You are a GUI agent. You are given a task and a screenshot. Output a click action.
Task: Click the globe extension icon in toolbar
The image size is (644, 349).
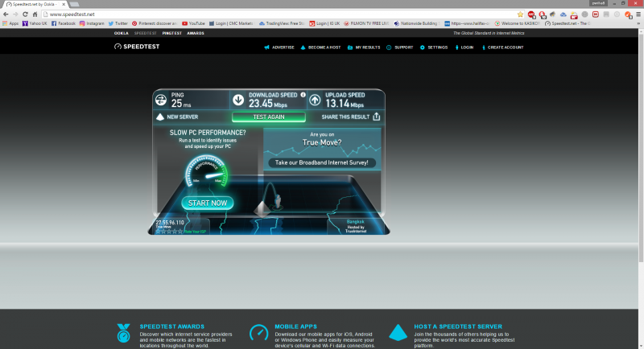(x=584, y=14)
